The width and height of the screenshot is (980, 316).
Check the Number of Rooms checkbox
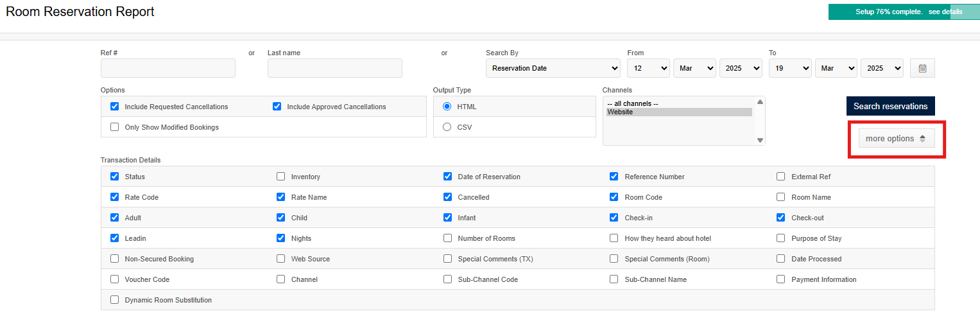(x=448, y=238)
